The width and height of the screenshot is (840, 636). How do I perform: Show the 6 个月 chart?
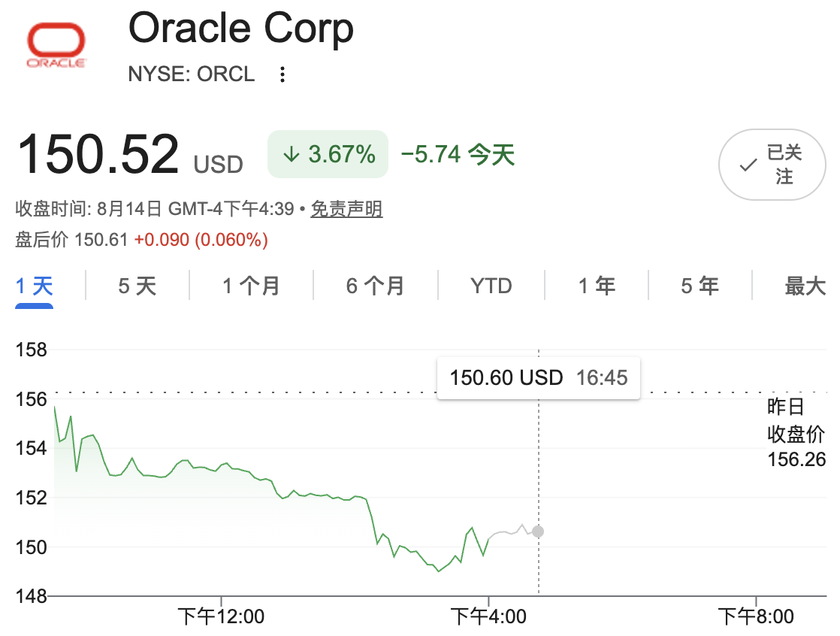pyautogui.click(x=376, y=286)
